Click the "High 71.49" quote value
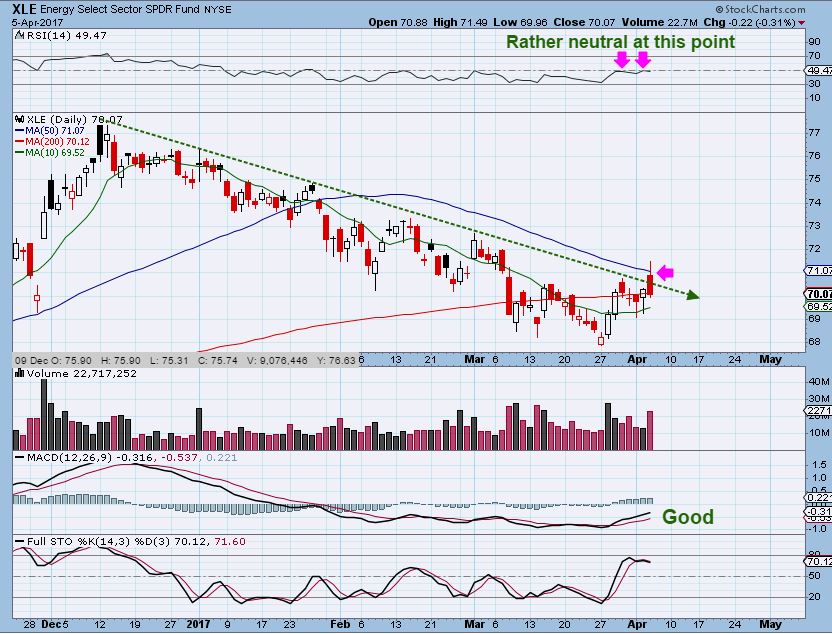This screenshot has height=634, width=832. (x=461, y=22)
